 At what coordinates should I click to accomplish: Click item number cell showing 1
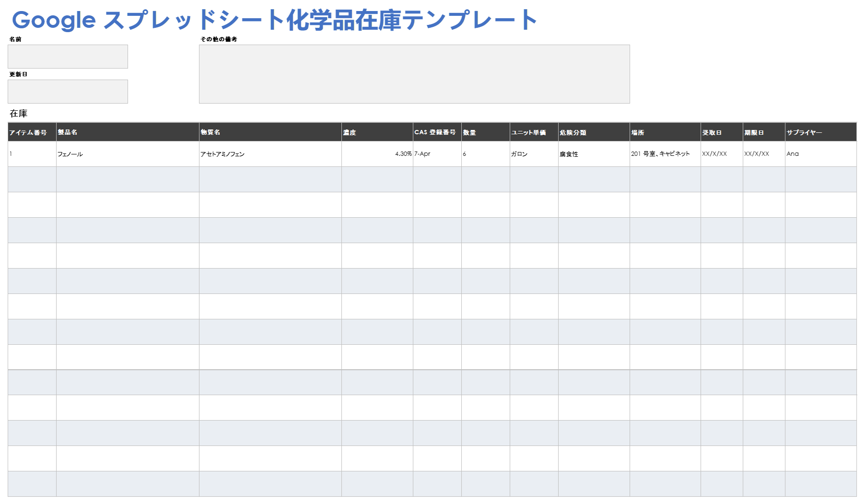tap(32, 154)
